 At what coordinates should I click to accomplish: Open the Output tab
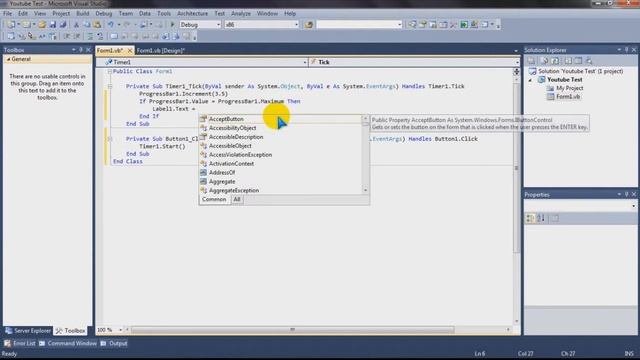tap(114, 343)
